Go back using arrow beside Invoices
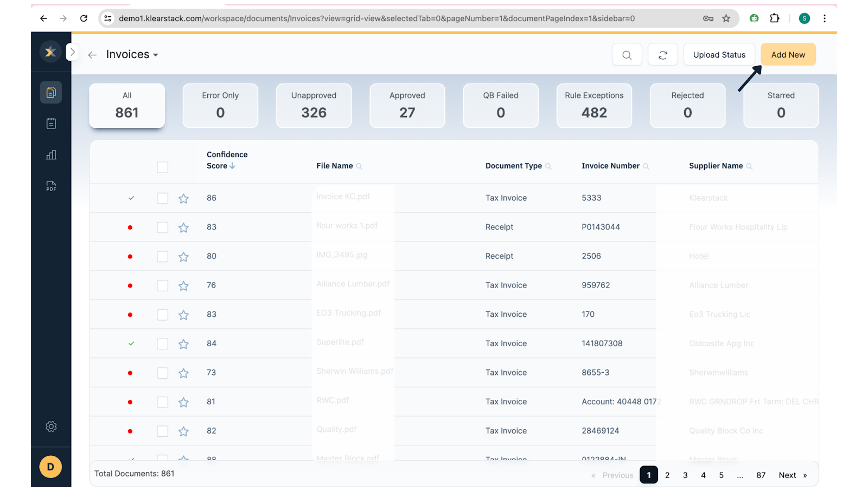This screenshot has width=868, height=491. click(92, 55)
